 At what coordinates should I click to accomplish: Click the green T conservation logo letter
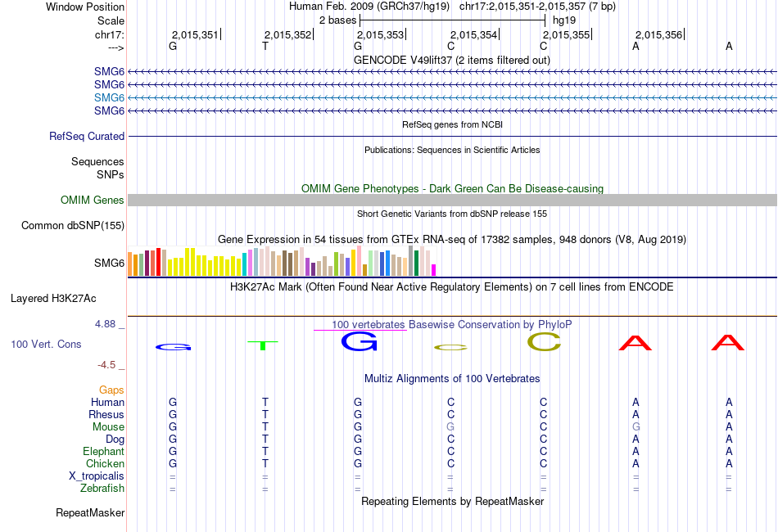point(263,345)
